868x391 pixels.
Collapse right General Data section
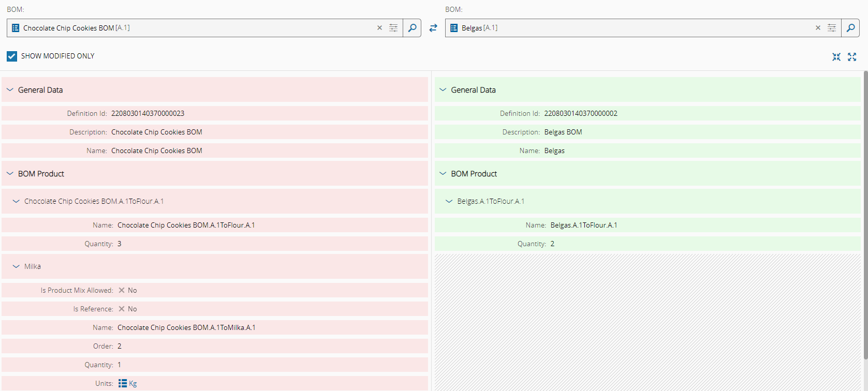point(443,89)
